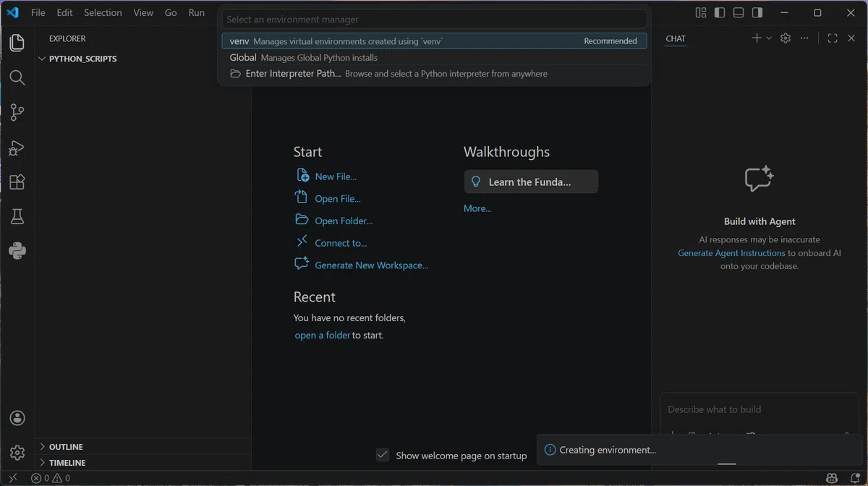Open the Edit menu
Viewport: 868px width, 486px height.
point(64,12)
